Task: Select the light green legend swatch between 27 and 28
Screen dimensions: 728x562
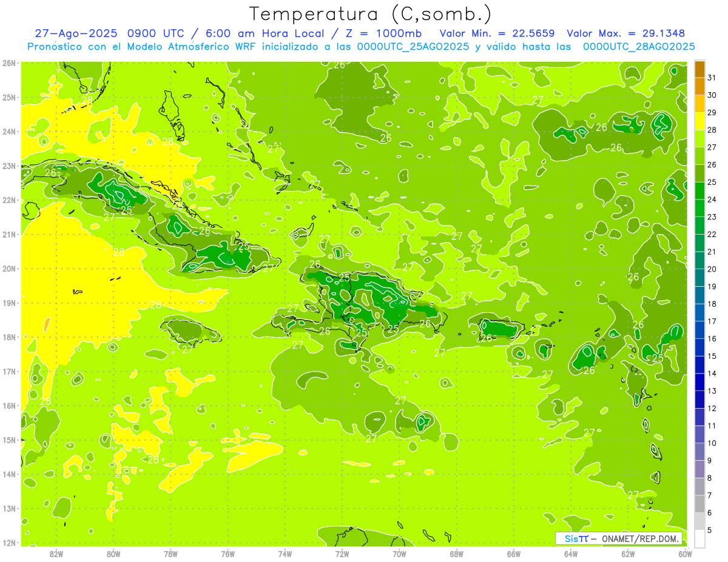Action: pos(700,139)
